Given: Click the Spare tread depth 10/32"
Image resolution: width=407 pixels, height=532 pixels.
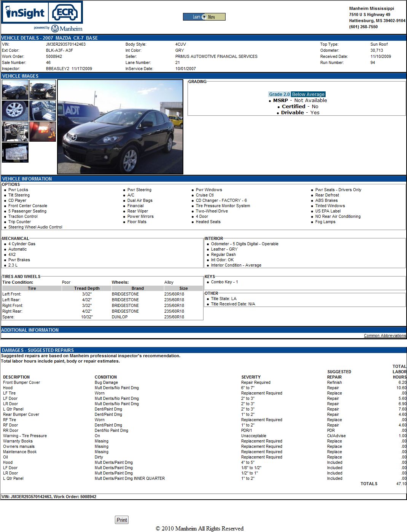Looking at the screenshot, I should tap(87, 317).
